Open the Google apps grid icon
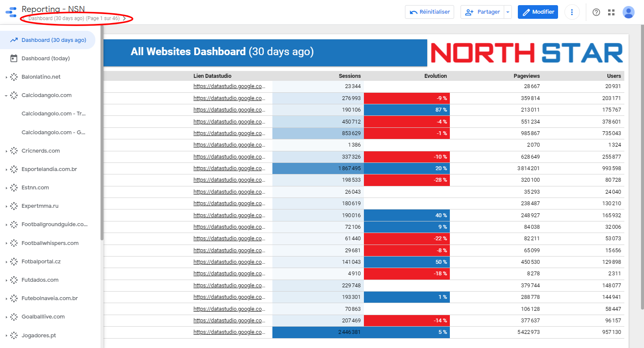Viewport: 644px width, 348px height. click(611, 12)
